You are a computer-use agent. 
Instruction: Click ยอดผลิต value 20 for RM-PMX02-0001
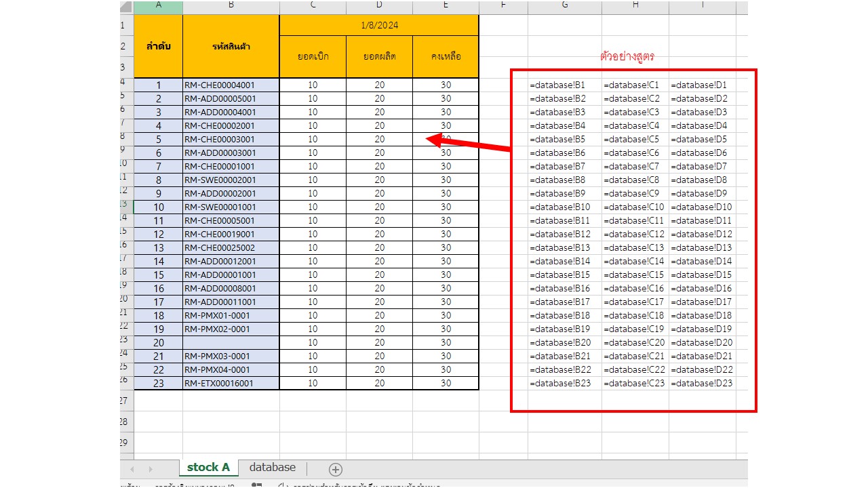tap(379, 329)
